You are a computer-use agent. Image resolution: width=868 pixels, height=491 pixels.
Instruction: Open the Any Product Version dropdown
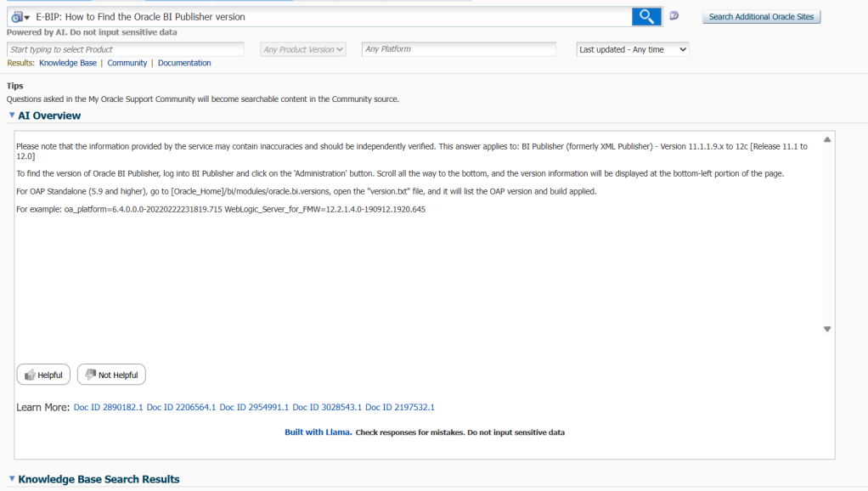coord(303,49)
